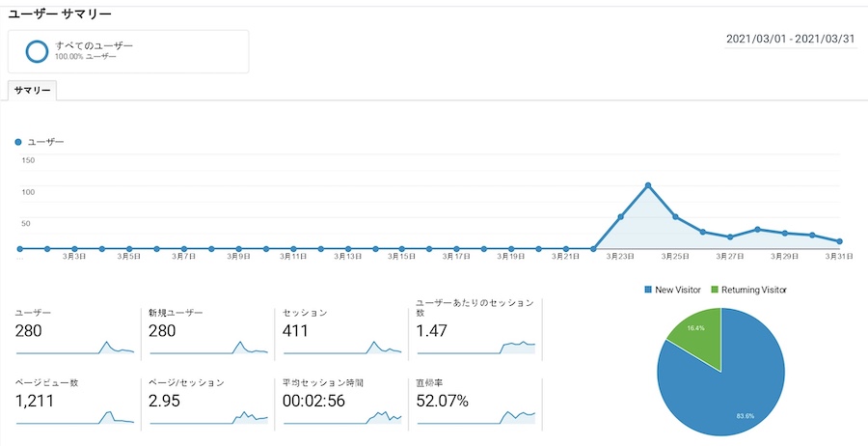Screen dimensions: 868x446
Task: Click the chart data point for 3月25日
Action: [675, 216]
